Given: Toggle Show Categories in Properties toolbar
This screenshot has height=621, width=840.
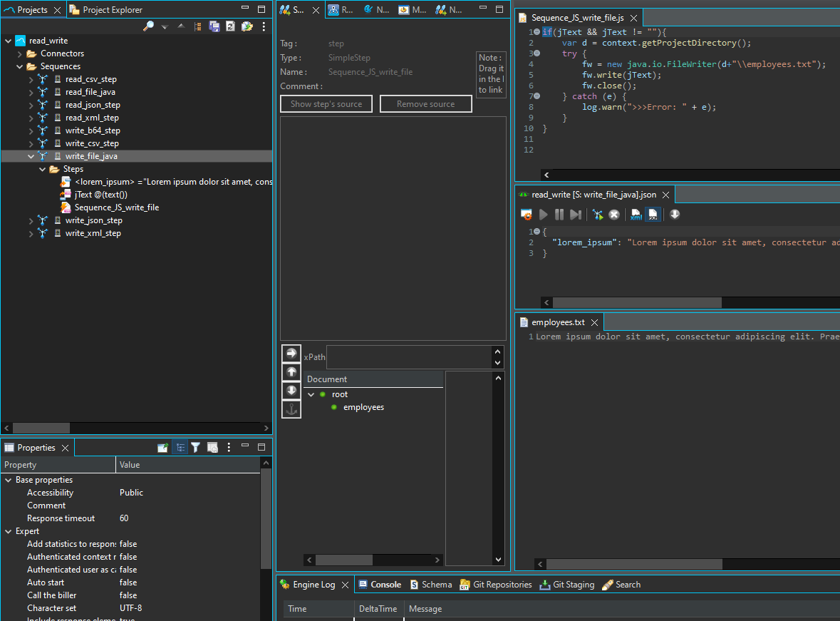Looking at the screenshot, I should (180, 448).
